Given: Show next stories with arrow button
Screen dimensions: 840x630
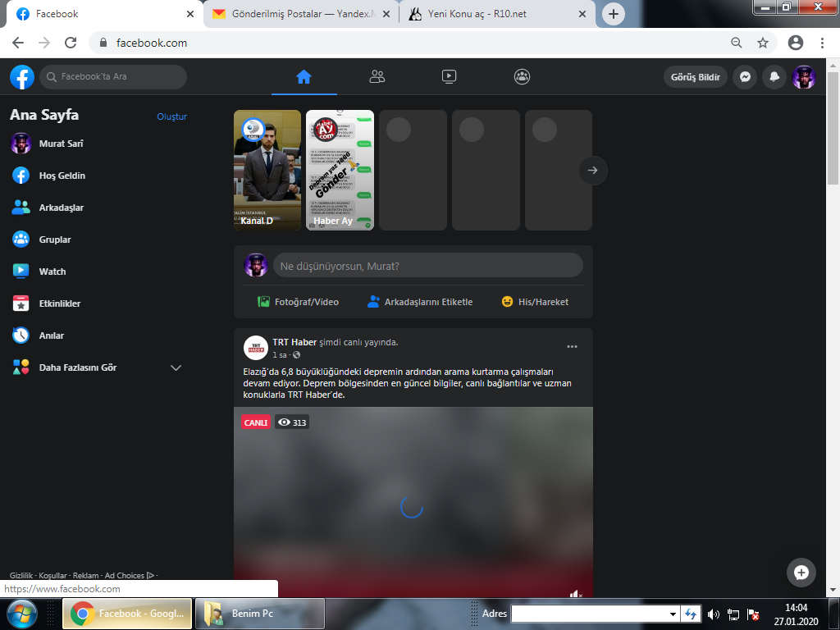Looking at the screenshot, I should (x=592, y=171).
